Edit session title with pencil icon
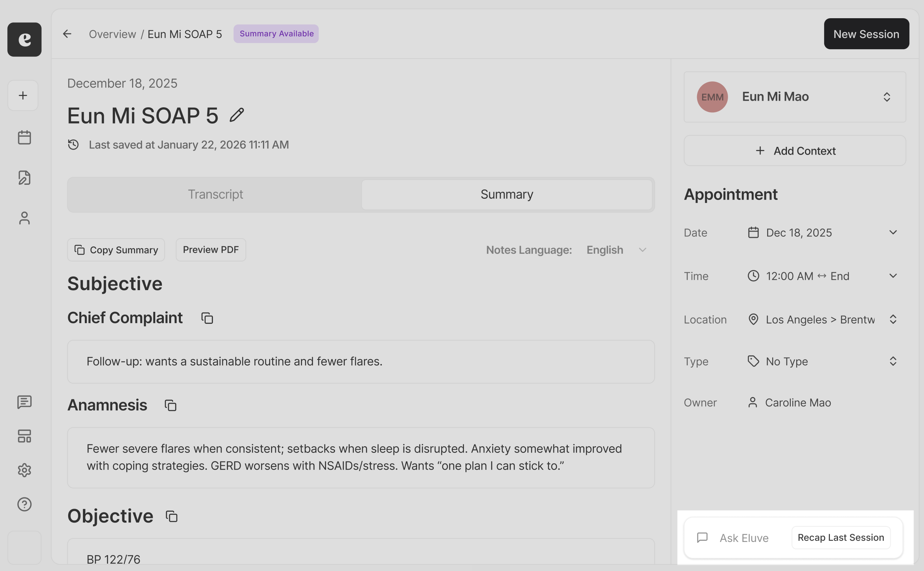This screenshot has height=571, width=924. coord(237,115)
